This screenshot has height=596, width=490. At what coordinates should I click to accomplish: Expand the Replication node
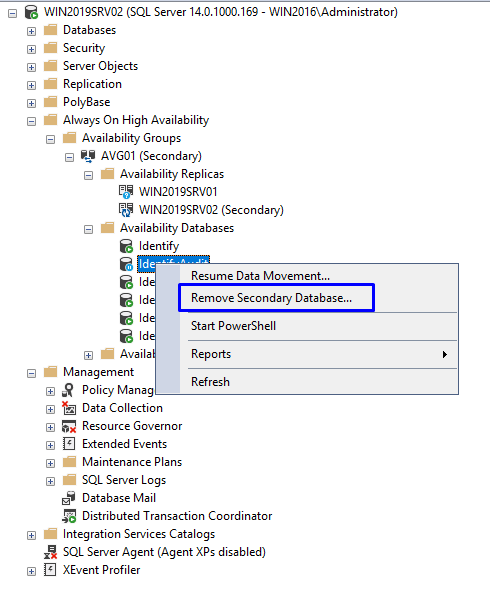point(32,85)
